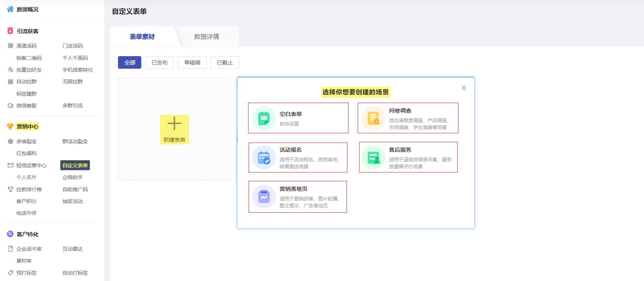Click the 引流获客 section heading
This screenshot has height=281, width=644.
[27, 31]
